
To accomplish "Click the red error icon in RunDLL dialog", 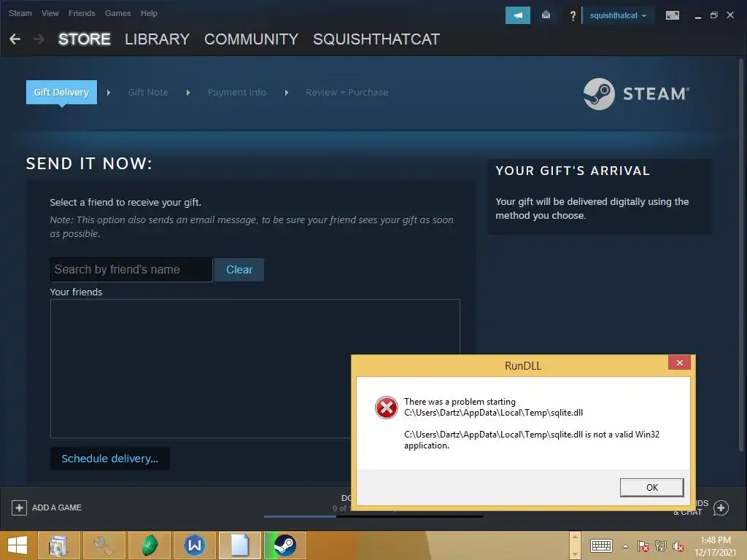I will coord(387,408).
